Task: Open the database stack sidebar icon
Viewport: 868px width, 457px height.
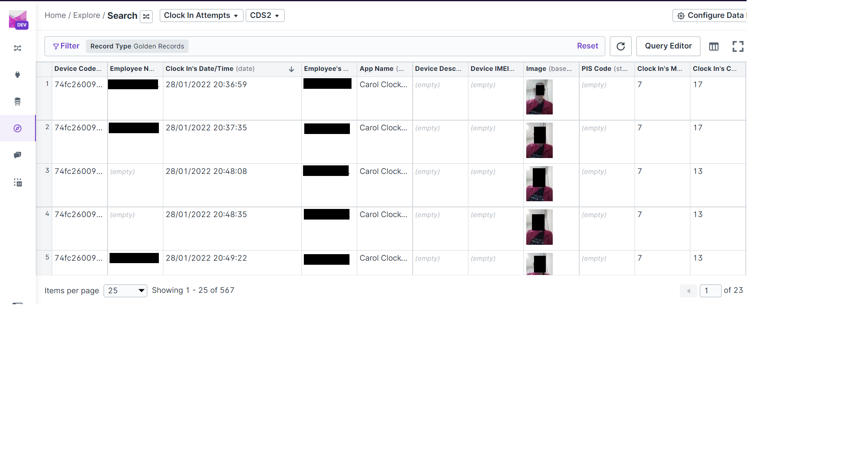Action: 18,101
